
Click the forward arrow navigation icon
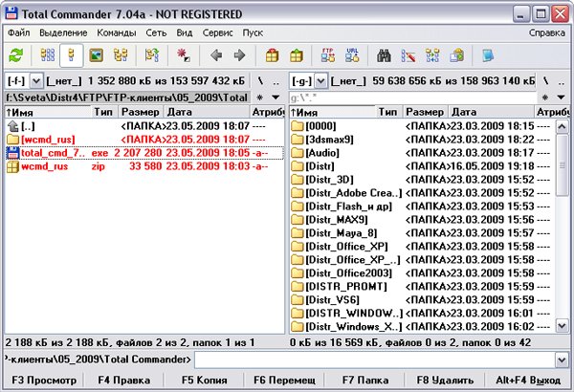pos(239,55)
